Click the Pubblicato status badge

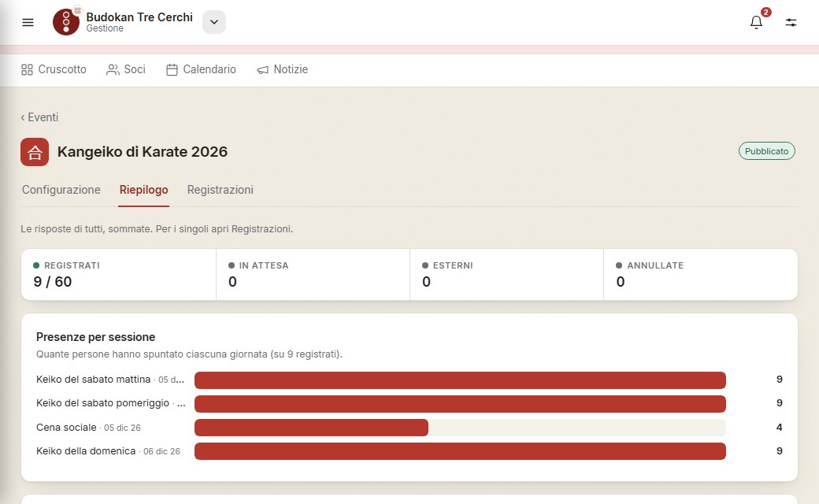[x=766, y=151]
